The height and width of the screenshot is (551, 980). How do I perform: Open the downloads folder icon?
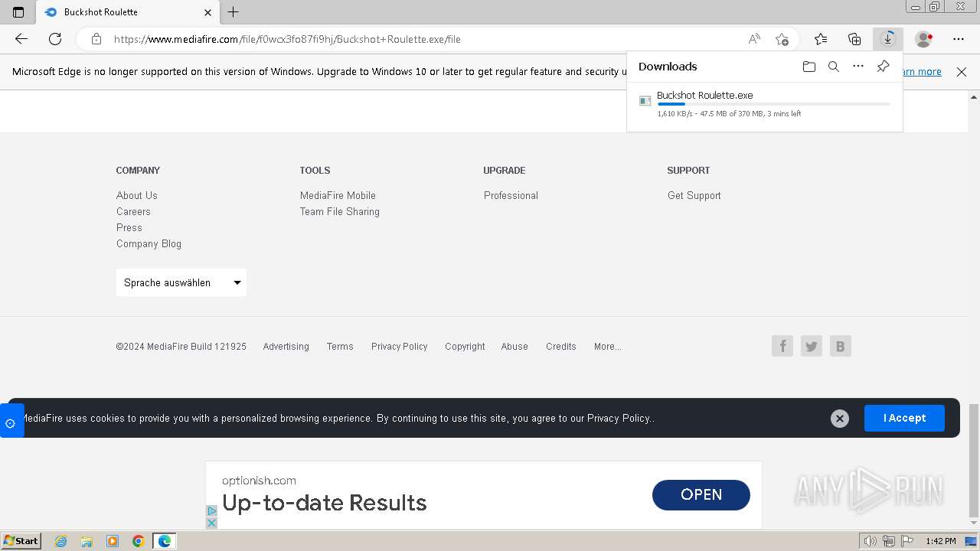click(x=809, y=67)
